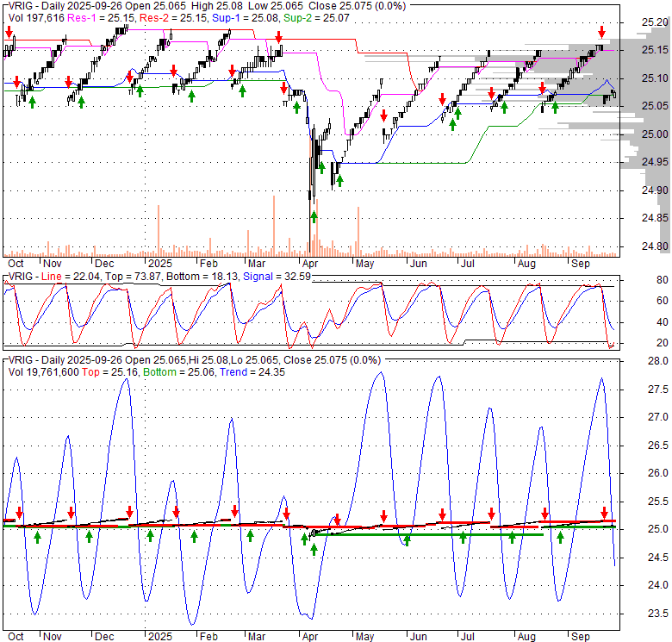Viewport: 672px width, 642px height.
Task: Click the 'Oct' month label under the bottom chart
Action: pos(16,637)
